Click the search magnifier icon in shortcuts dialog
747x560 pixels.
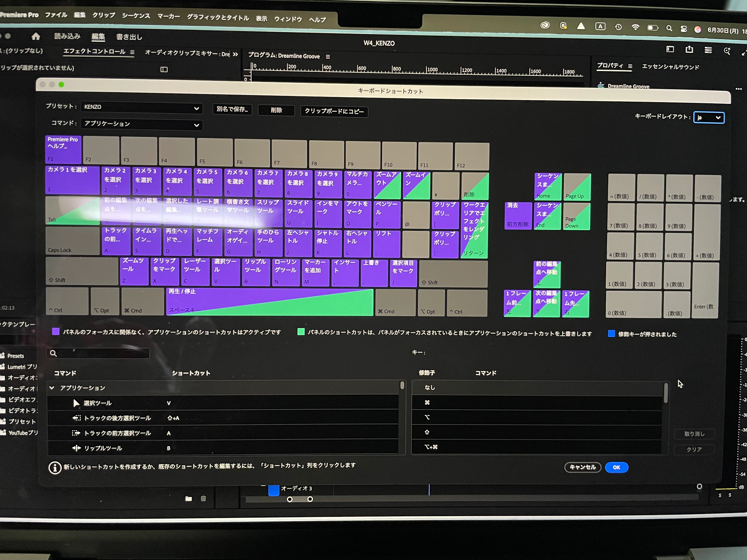[53, 353]
